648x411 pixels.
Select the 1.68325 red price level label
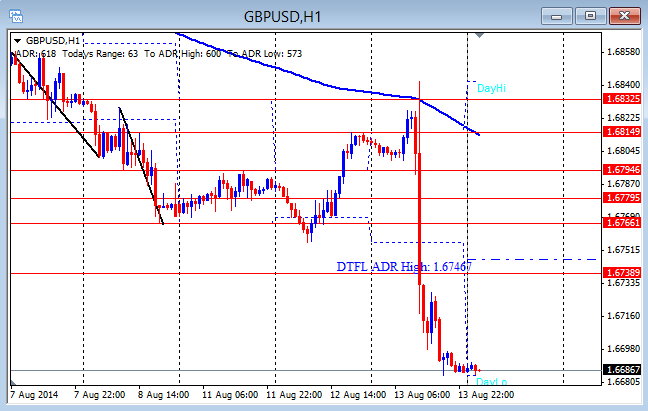(623, 99)
